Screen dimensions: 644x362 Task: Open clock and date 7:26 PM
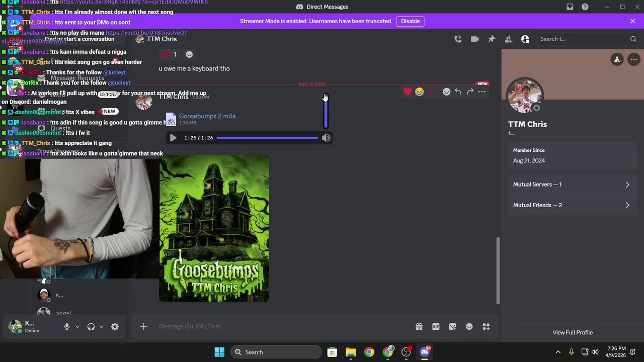[616, 352]
